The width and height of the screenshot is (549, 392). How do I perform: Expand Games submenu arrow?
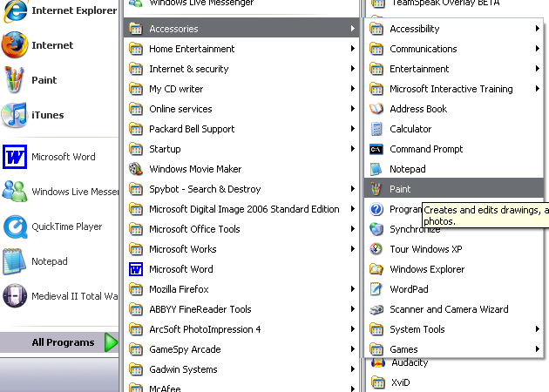[x=537, y=349]
